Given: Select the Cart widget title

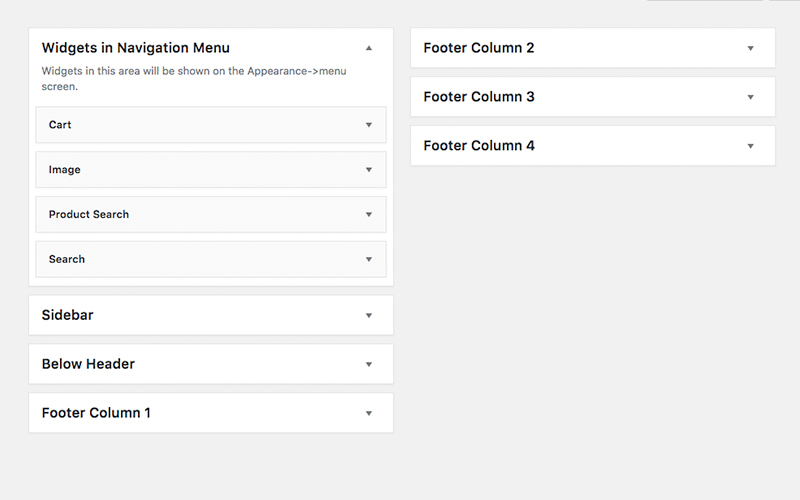Looking at the screenshot, I should pyautogui.click(x=60, y=125).
